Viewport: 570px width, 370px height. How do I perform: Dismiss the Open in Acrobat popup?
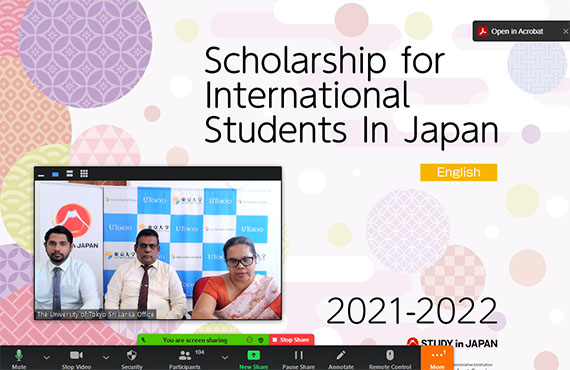[x=565, y=31]
